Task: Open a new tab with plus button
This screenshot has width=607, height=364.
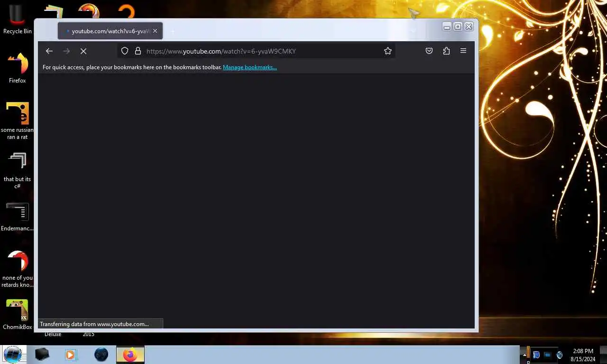Action: pyautogui.click(x=173, y=31)
